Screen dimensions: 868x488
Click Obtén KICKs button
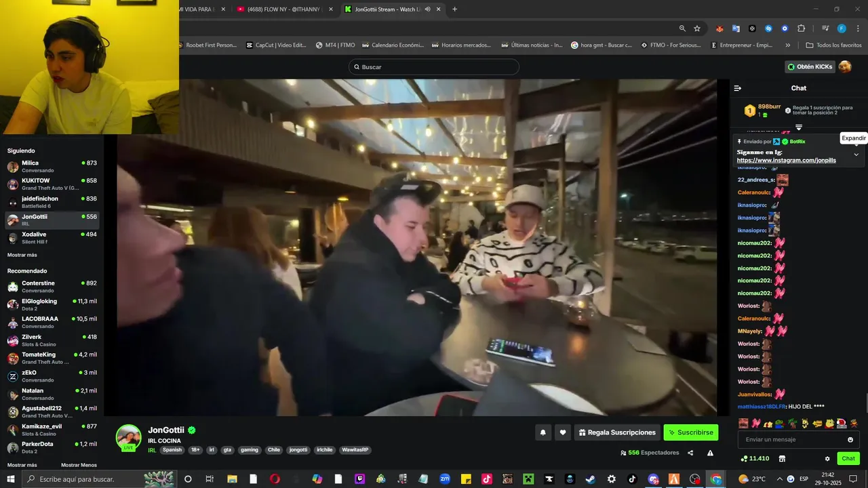pyautogui.click(x=810, y=66)
